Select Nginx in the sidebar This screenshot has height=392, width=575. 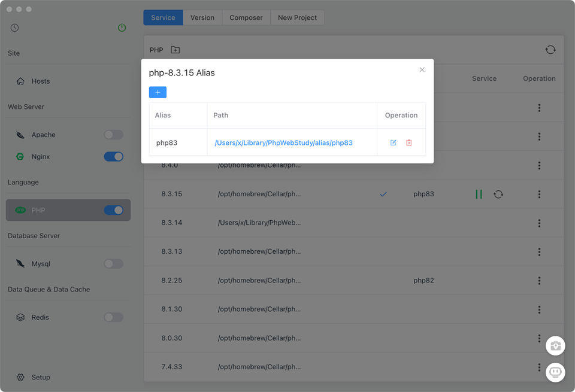[40, 157]
